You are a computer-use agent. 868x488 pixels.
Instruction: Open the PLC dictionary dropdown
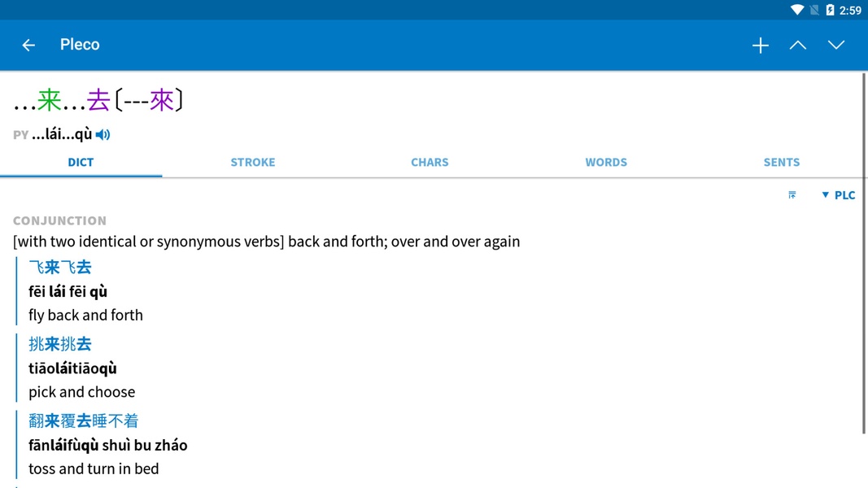click(838, 194)
